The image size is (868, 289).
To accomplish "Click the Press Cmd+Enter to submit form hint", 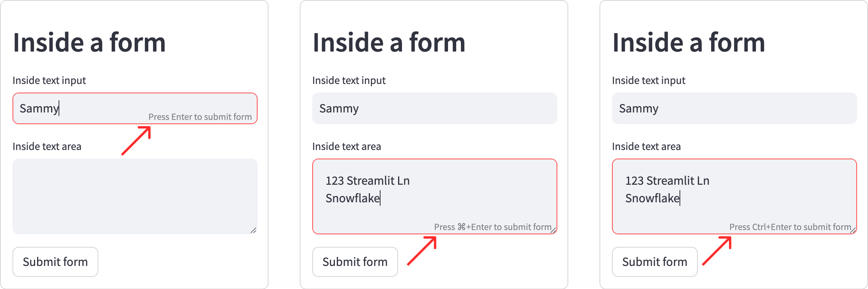I will tap(493, 227).
